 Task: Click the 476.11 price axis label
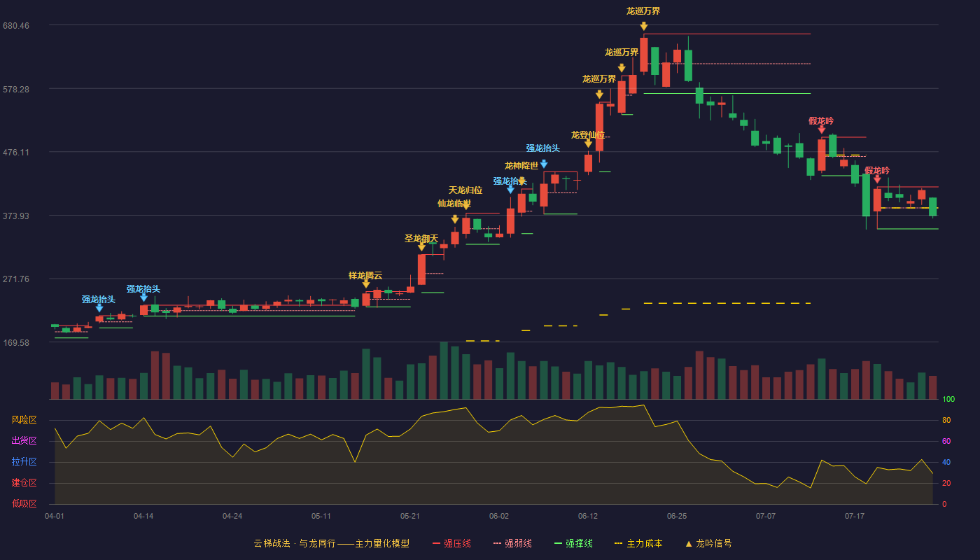16,153
